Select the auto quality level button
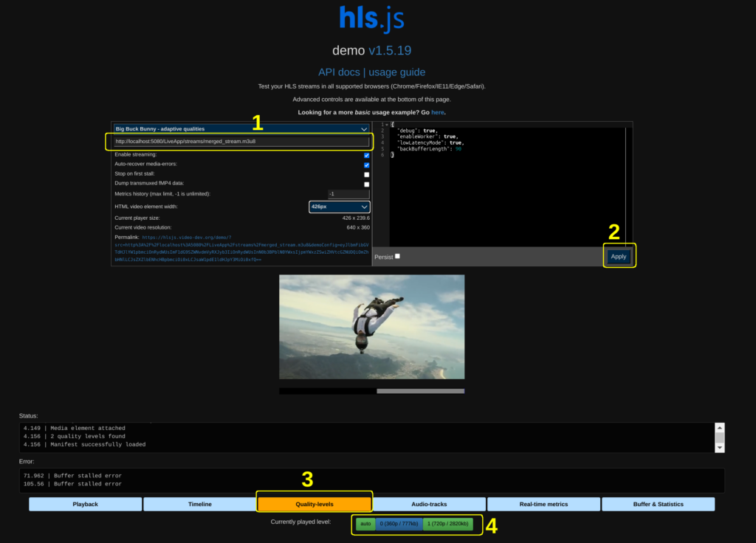 coord(365,524)
